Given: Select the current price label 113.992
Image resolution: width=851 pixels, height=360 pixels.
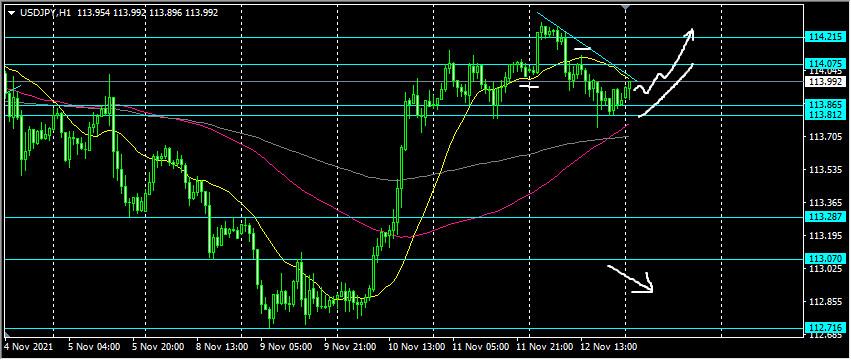Looking at the screenshot, I should pos(825,82).
